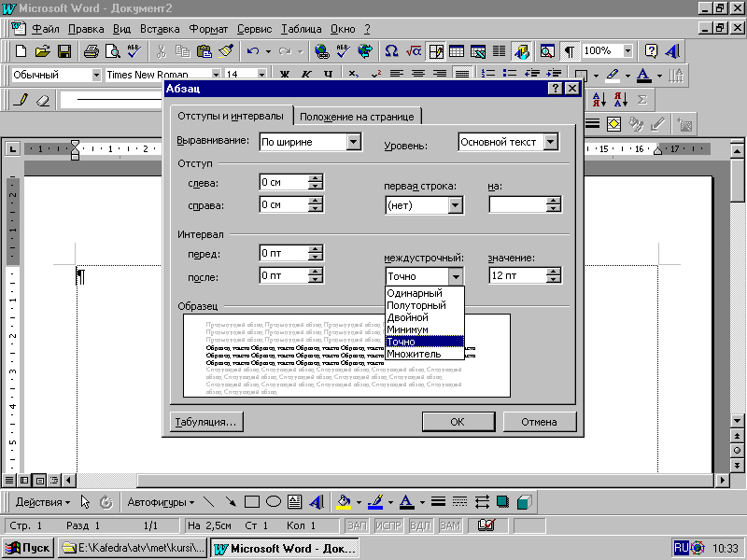
Task: Click the Select Objects arrow cursor icon
Action: pyautogui.click(x=85, y=502)
